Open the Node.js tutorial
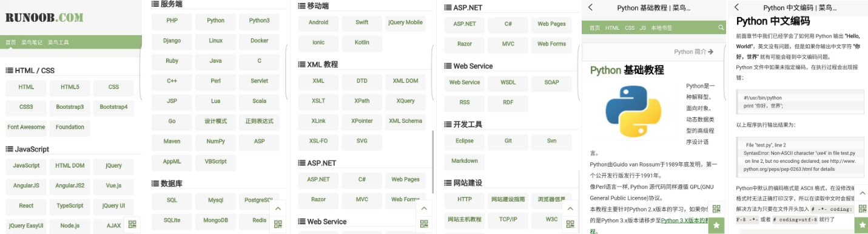The height and width of the screenshot is (234, 868). (70, 226)
